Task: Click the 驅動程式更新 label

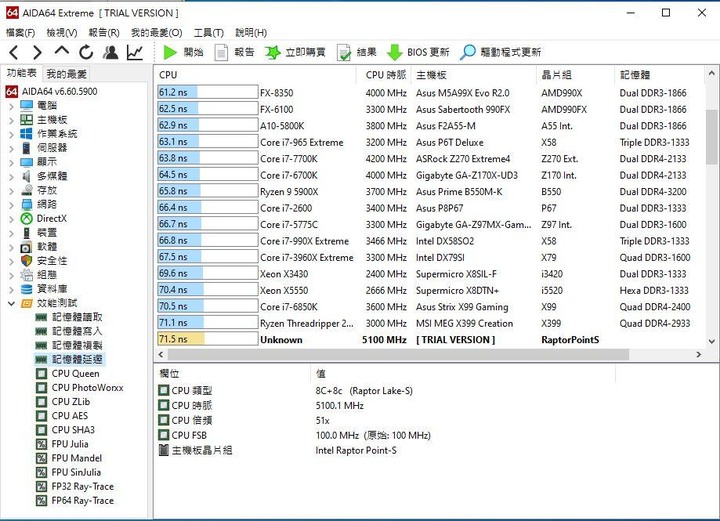Action: pos(511,52)
